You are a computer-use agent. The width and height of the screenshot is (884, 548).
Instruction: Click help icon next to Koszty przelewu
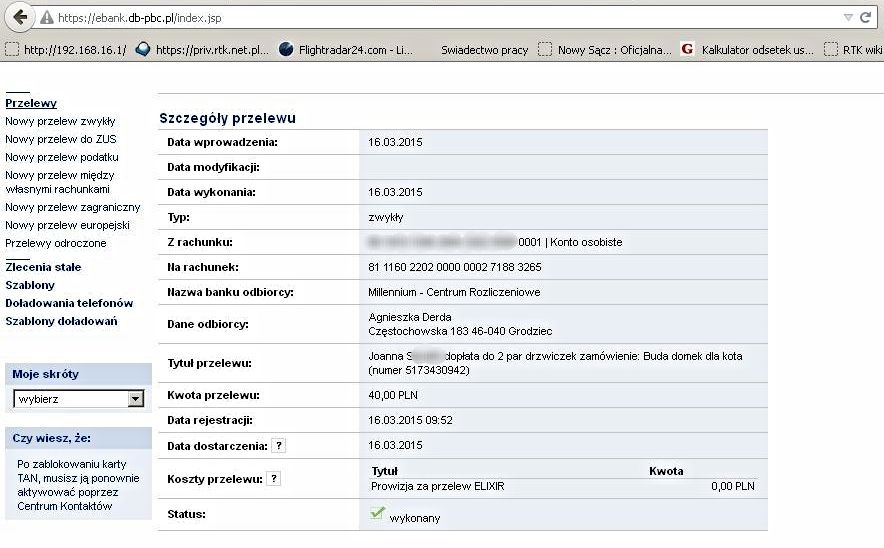tap(273, 479)
